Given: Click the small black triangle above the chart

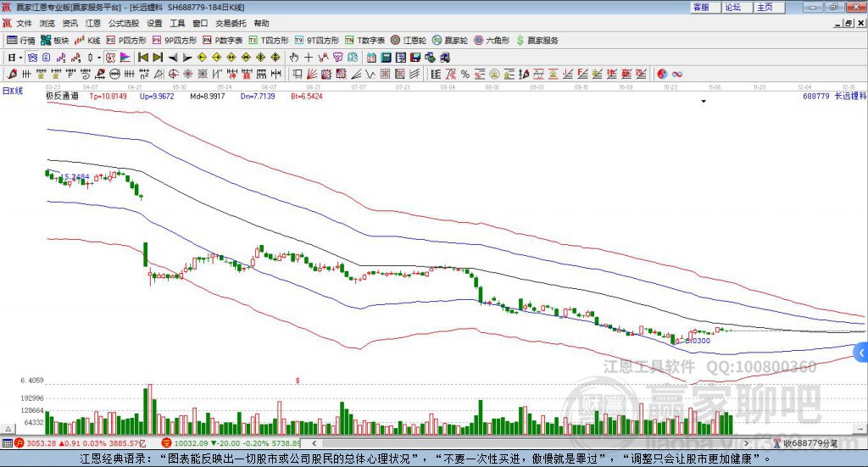Looking at the screenshot, I should point(704,101).
